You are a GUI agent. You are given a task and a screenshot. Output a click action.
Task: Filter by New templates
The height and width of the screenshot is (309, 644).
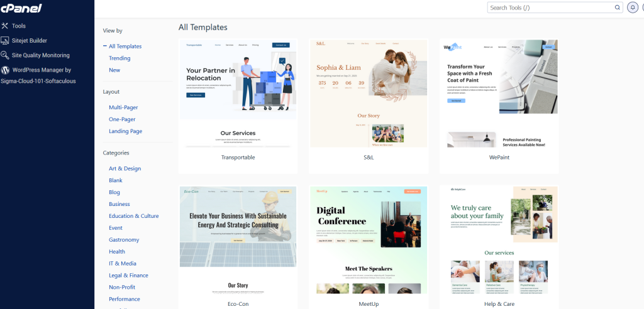click(114, 70)
